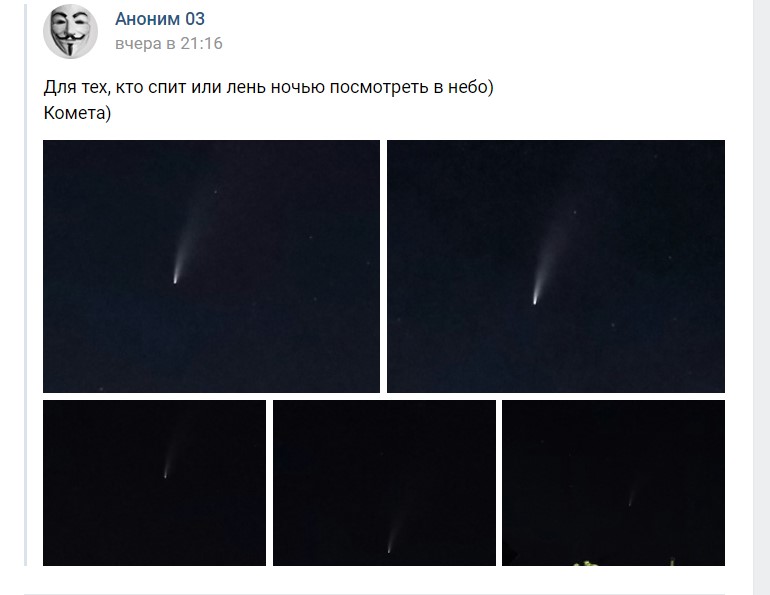Click the yellow-green leaves in bottom-right photo

(x=587, y=564)
